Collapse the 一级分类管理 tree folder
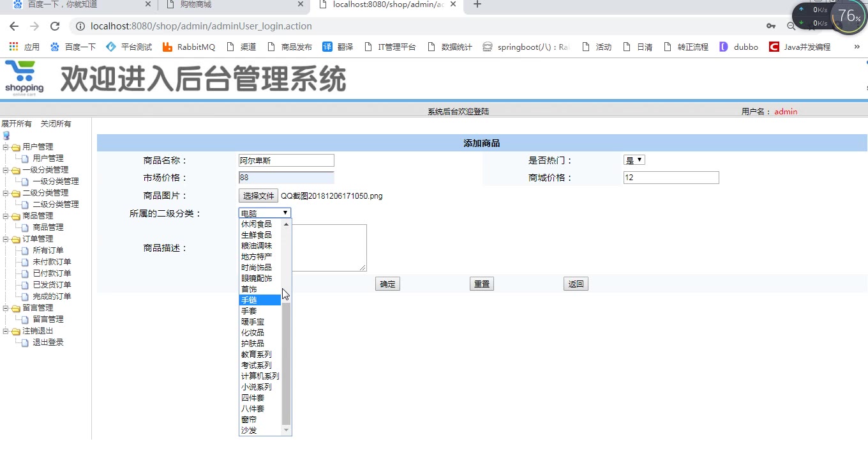This screenshot has width=868, height=460. (x=6, y=170)
